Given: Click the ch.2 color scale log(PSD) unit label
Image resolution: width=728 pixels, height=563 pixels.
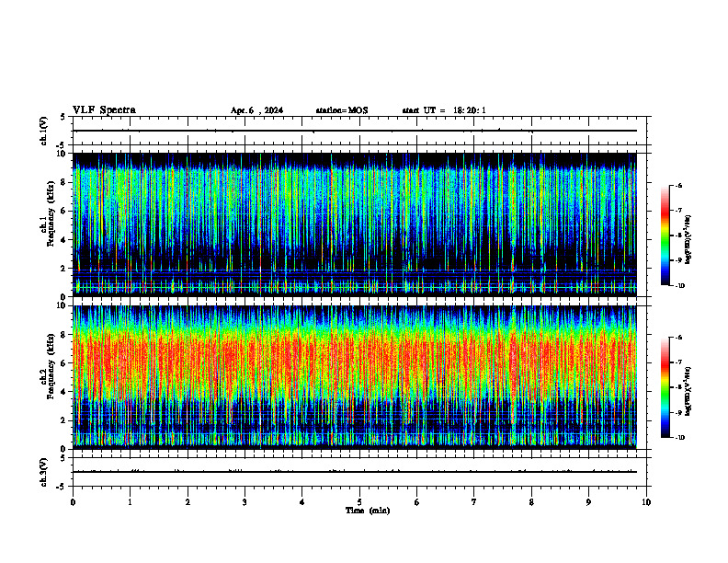Looking at the screenshot, I should click(x=688, y=391).
